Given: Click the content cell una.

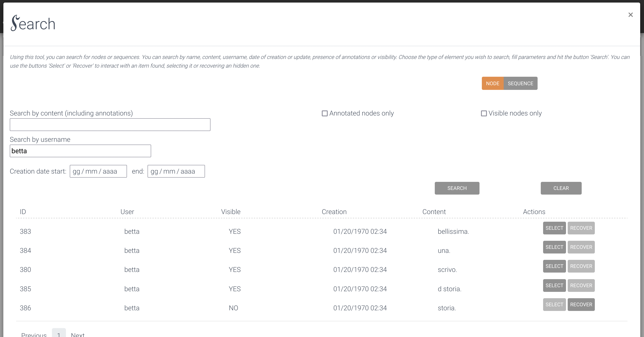Looking at the screenshot, I should click(x=444, y=251).
